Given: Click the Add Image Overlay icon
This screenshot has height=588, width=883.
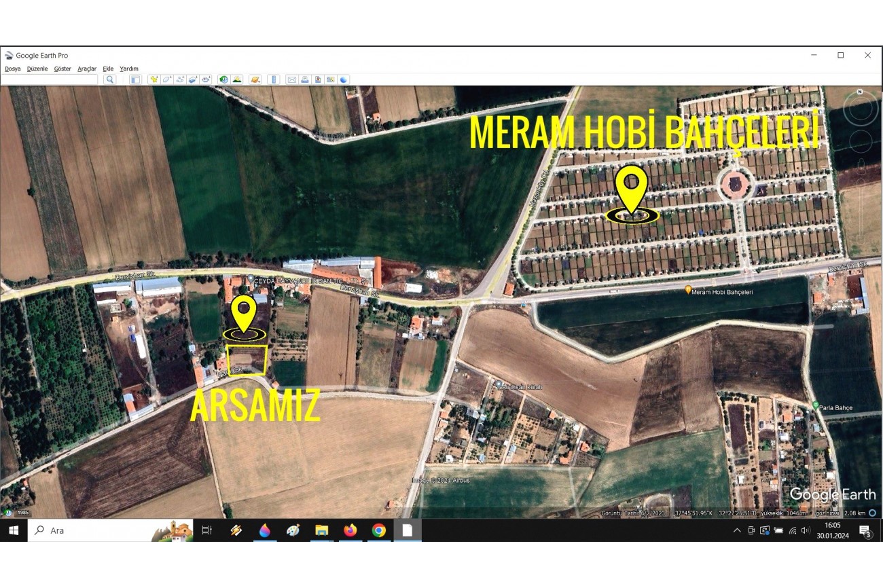Looking at the screenshot, I should coord(193,79).
